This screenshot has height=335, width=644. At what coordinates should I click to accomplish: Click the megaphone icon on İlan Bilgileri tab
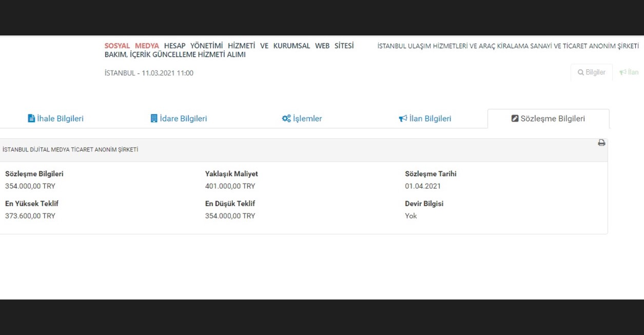403,119
